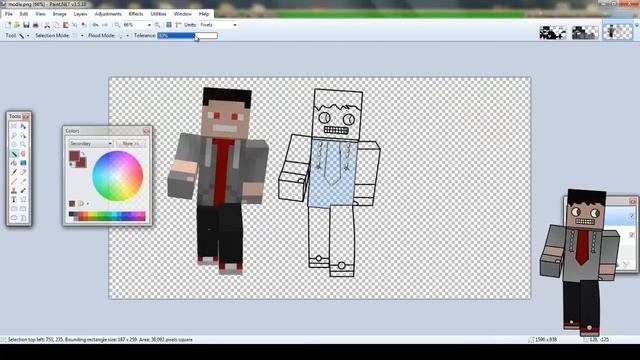
Task: Select the Pan hand tool
Action: point(23,154)
